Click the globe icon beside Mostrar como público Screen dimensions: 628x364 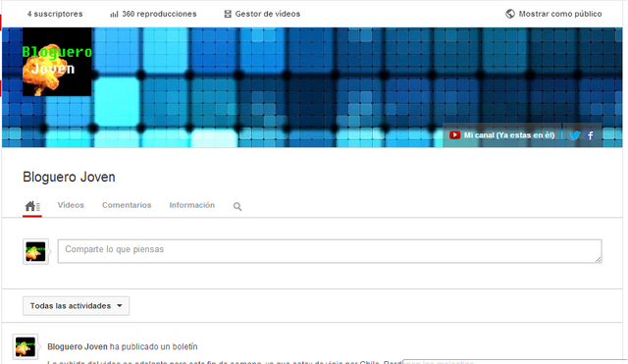click(x=510, y=14)
